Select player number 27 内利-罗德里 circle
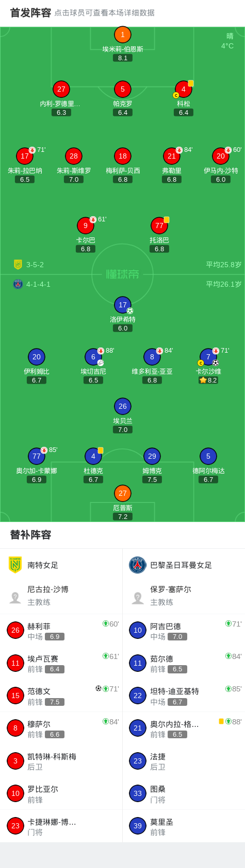 (x=61, y=89)
